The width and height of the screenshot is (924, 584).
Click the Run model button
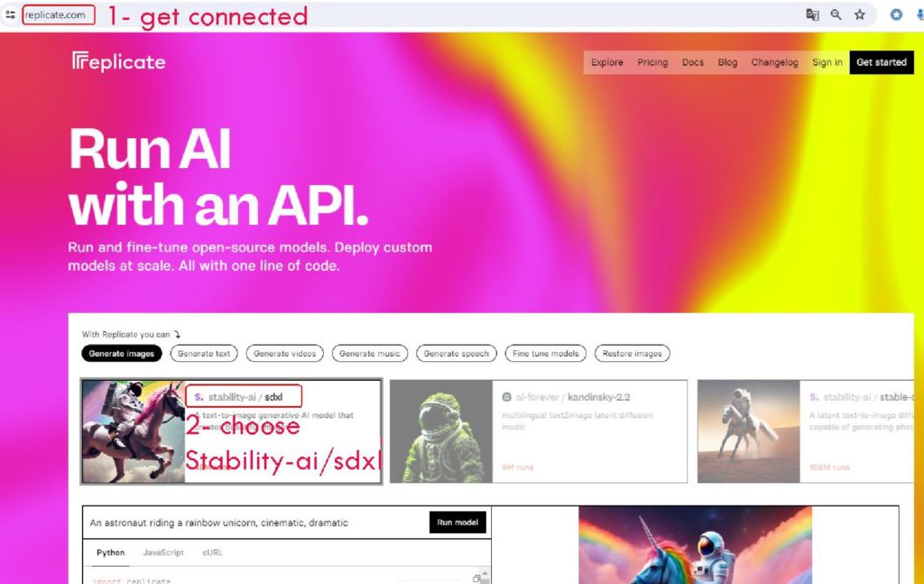457,523
